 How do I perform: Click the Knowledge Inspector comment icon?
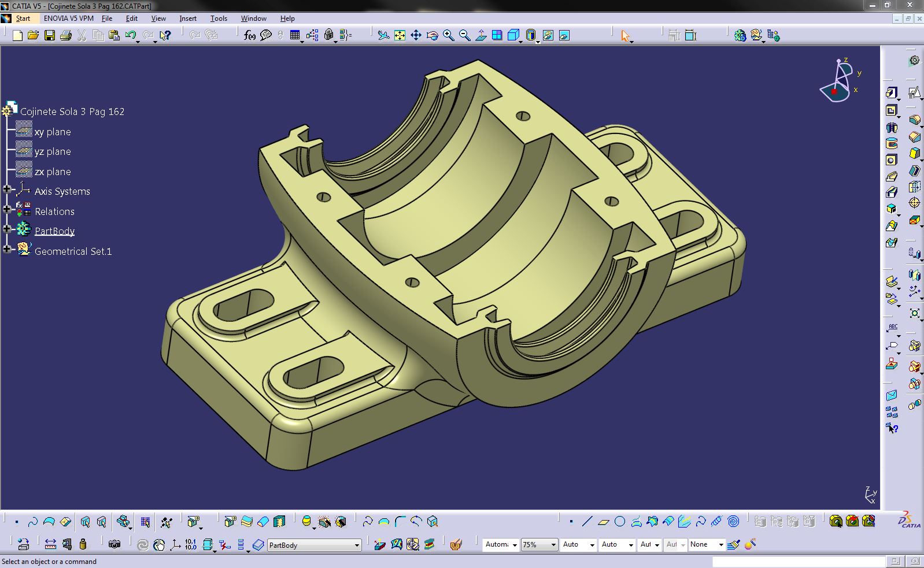pos(266,36)
